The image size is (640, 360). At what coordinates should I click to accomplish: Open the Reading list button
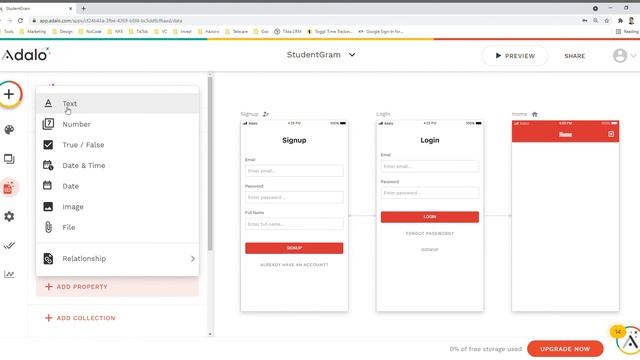pos(627,31)
